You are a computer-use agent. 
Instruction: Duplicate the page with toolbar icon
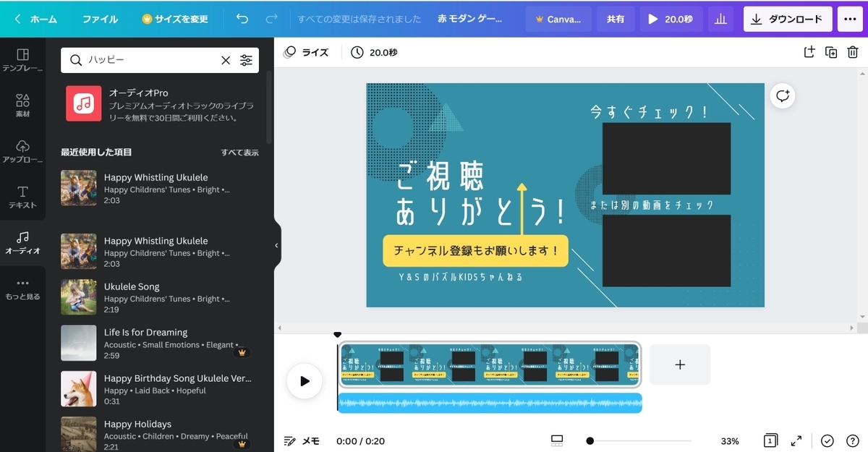pos(831,52)
